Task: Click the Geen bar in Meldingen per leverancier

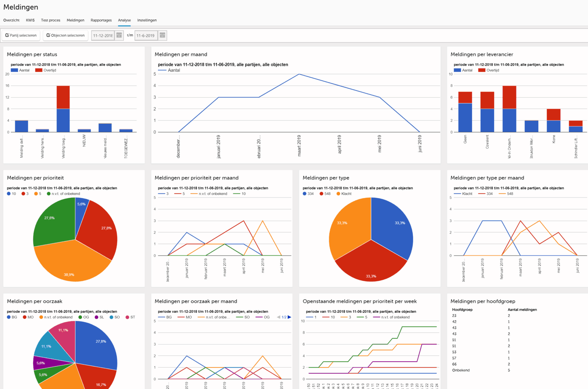Action: point(465,112)
